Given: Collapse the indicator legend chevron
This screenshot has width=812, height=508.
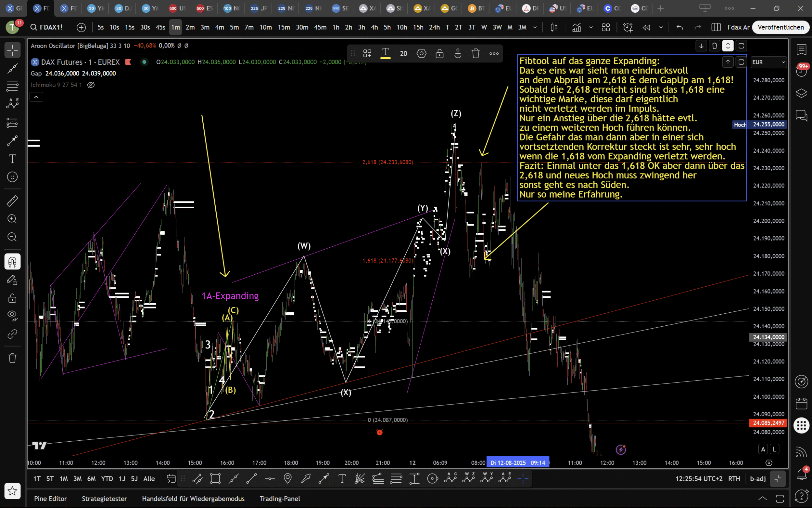Looking at the screenshot, I should click(x=36, y=97).
